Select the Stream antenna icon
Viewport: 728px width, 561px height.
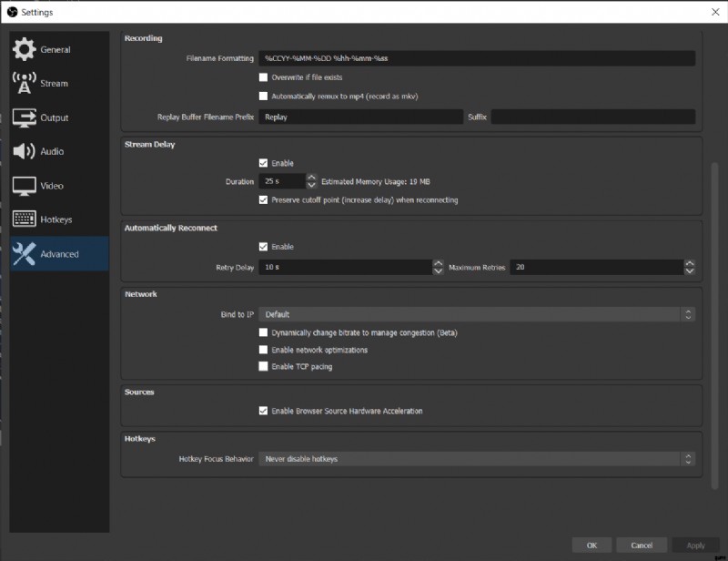pos(25,84)
